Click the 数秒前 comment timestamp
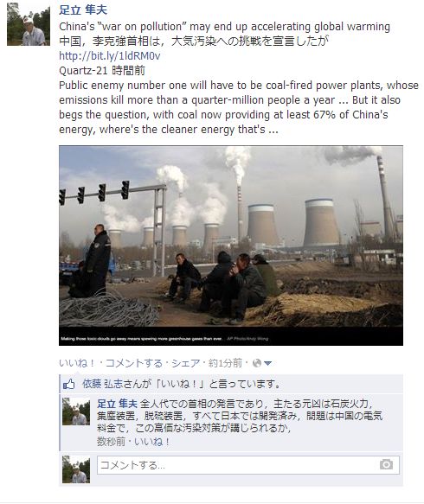Viewport: 424px width, 504px height. click(x=111, y=442)
